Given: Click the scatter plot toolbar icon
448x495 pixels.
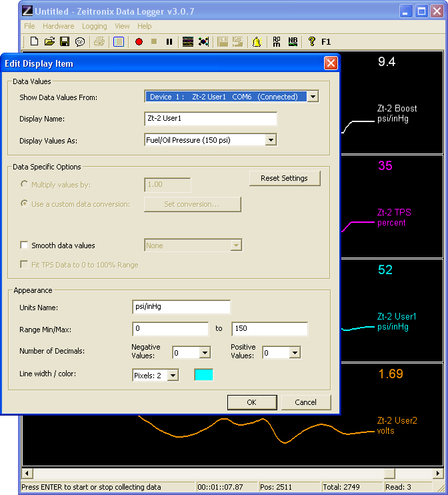Looking at the screenshot, I should [x=203, y=41].
